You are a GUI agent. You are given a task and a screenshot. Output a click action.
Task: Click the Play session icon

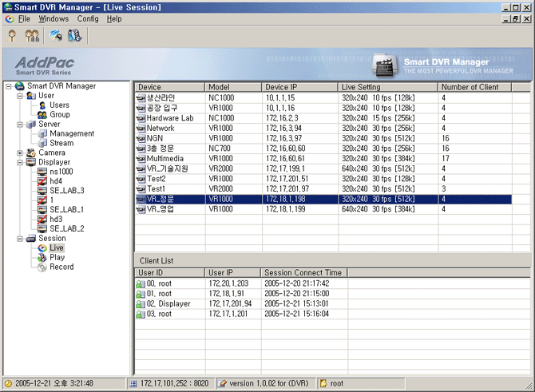pyautogui.click(x=42, y=257)
